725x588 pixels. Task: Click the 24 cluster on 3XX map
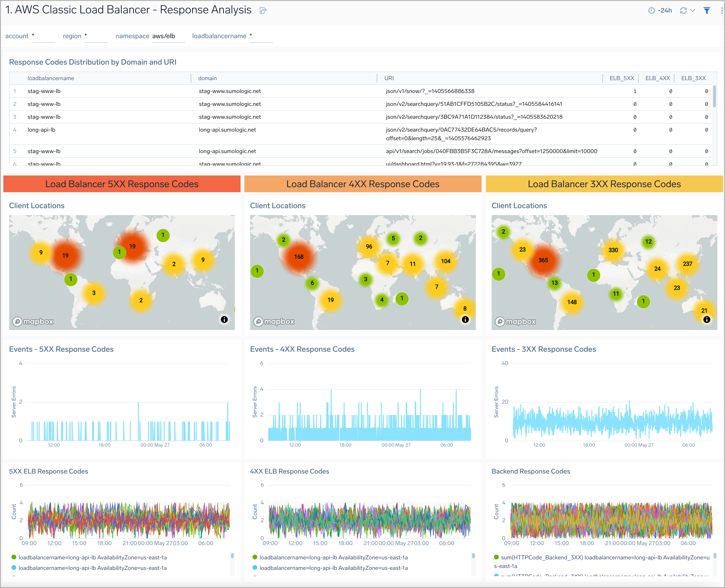click(657, 269)
